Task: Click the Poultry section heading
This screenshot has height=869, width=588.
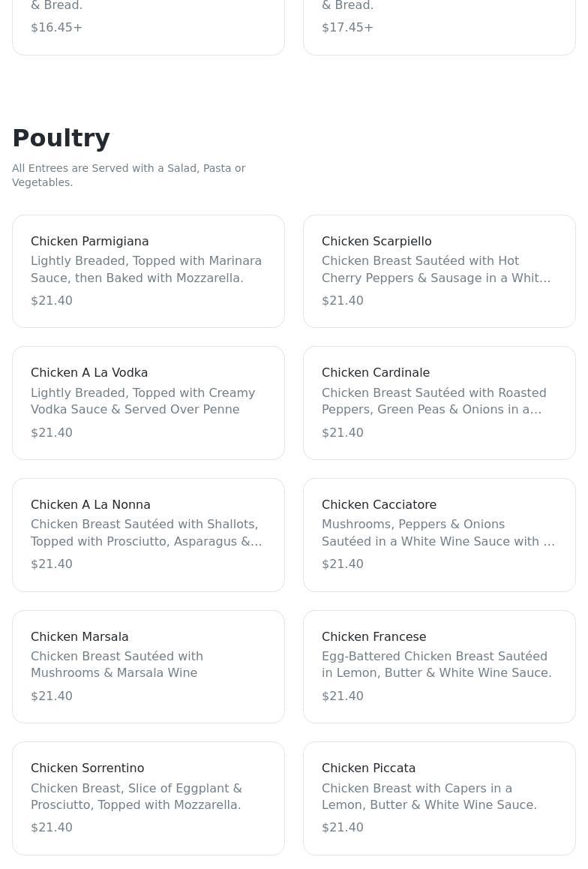Action: click(x=61, y=138)
